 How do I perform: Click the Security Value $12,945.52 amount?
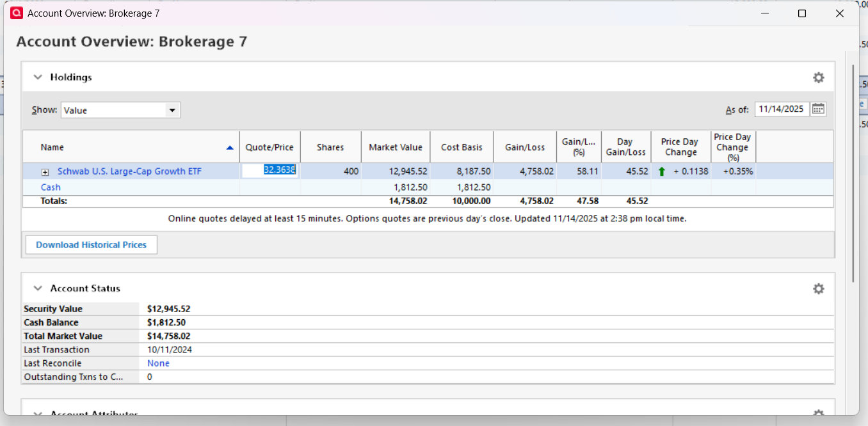[x=168, y=309]
